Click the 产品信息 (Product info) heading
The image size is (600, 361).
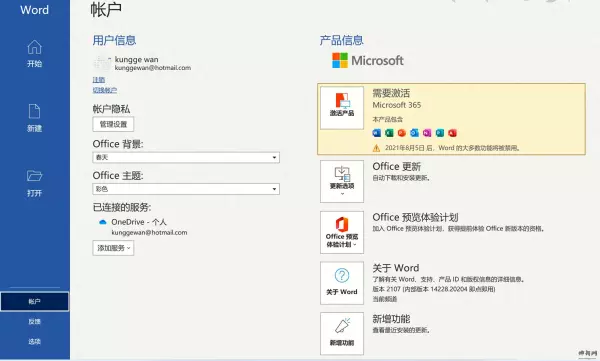tap(341, 40)
